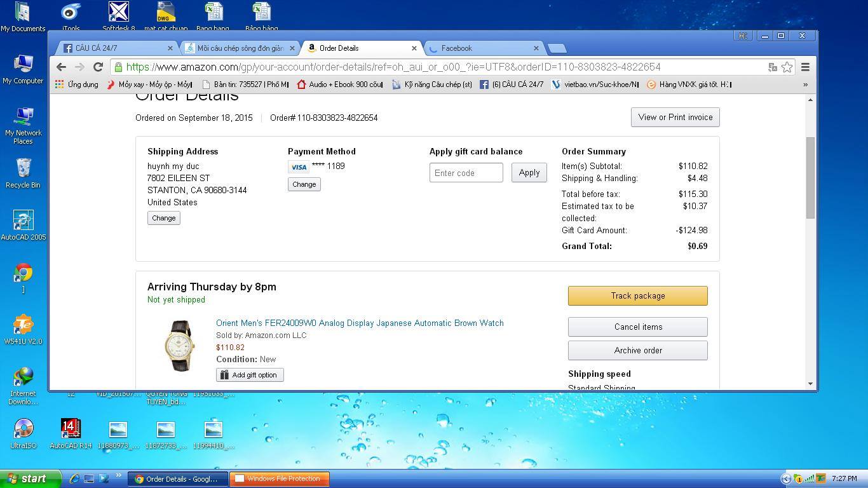Click the green padlock in the address bar
The image size is (868, 488).
[118, 67]
